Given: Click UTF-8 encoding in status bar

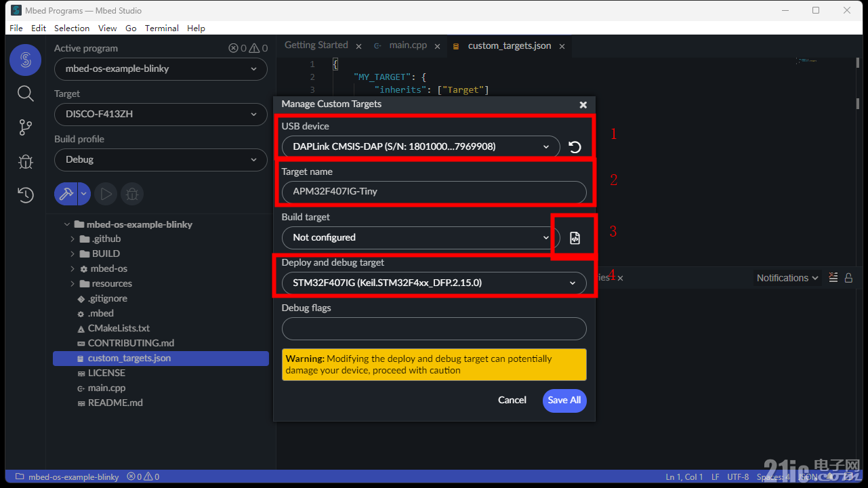Looking at the screenshot, I should (738, 477).
